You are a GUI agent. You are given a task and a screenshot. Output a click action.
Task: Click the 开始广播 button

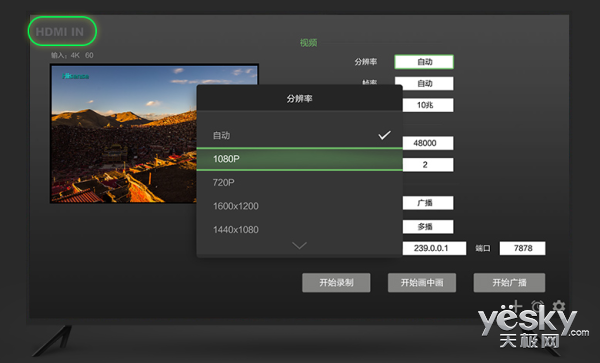coord(509,283)
